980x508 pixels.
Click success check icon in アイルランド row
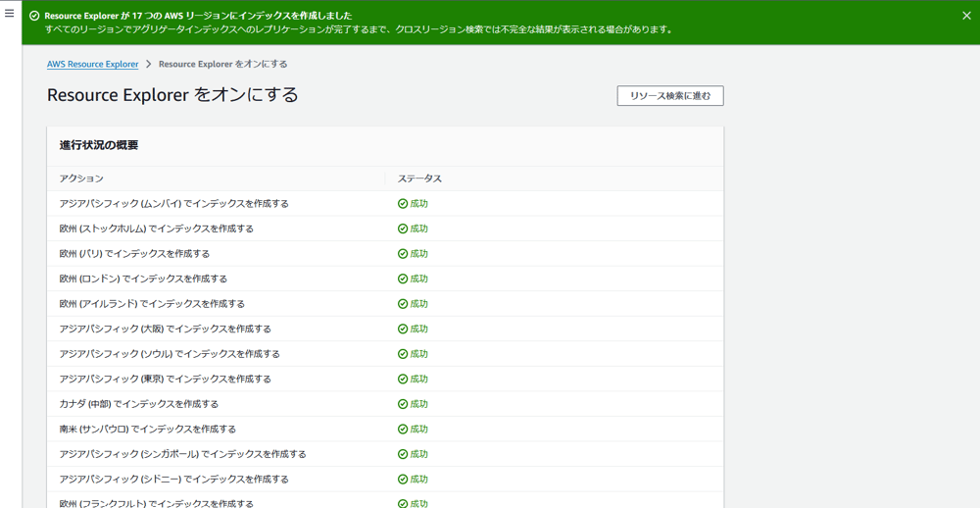[403, 303]
